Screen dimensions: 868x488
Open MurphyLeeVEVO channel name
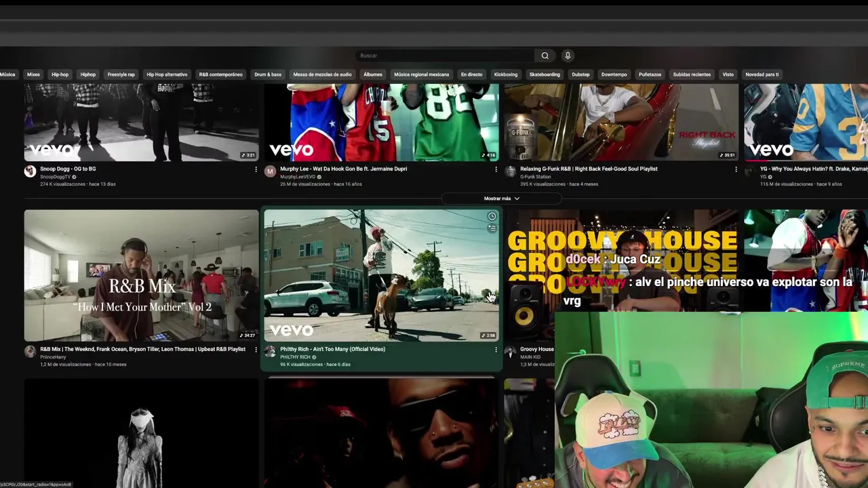point(298,177)
